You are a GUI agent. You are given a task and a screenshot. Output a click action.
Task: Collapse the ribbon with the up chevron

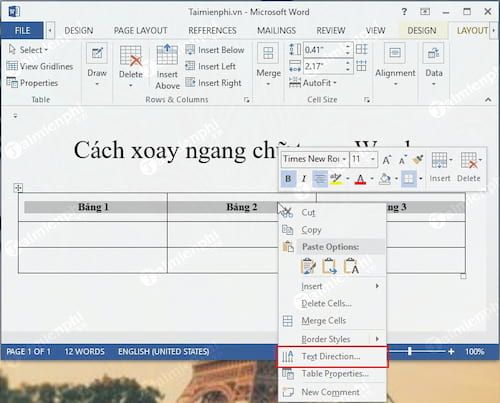point(488,100)
